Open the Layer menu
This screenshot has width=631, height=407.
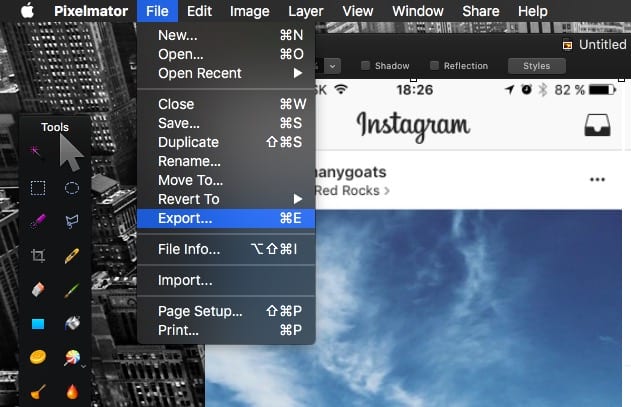[305, 11]
